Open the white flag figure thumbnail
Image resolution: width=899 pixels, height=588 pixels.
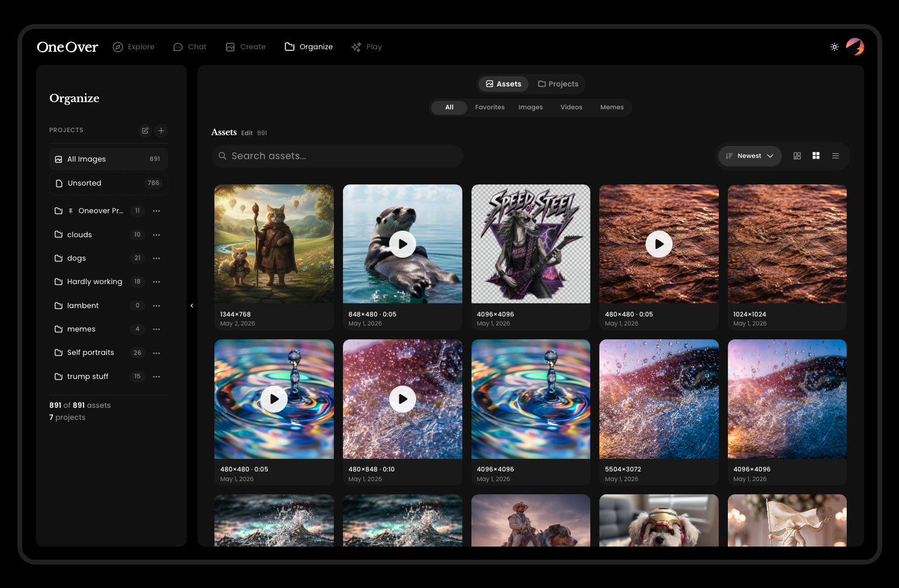click(787, 520)
